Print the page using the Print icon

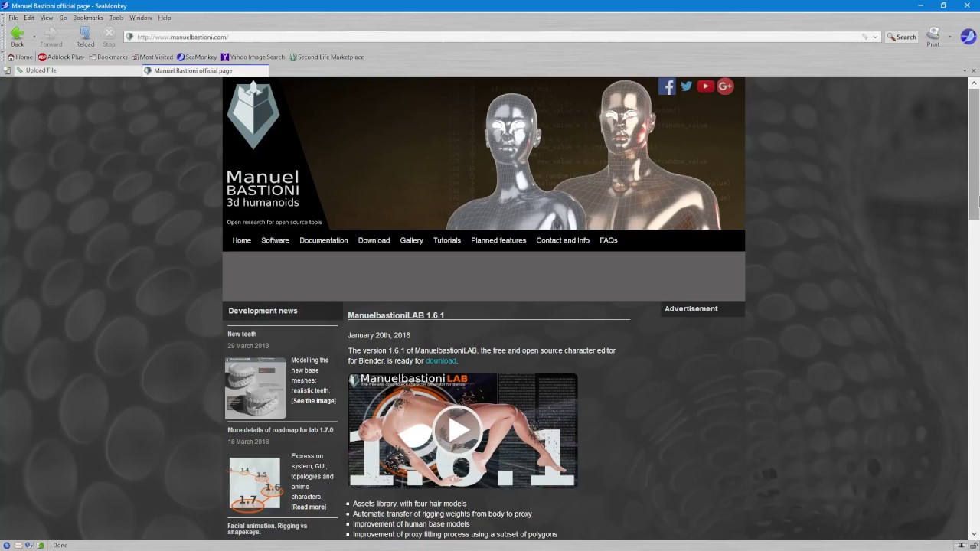tap(933, 36)
